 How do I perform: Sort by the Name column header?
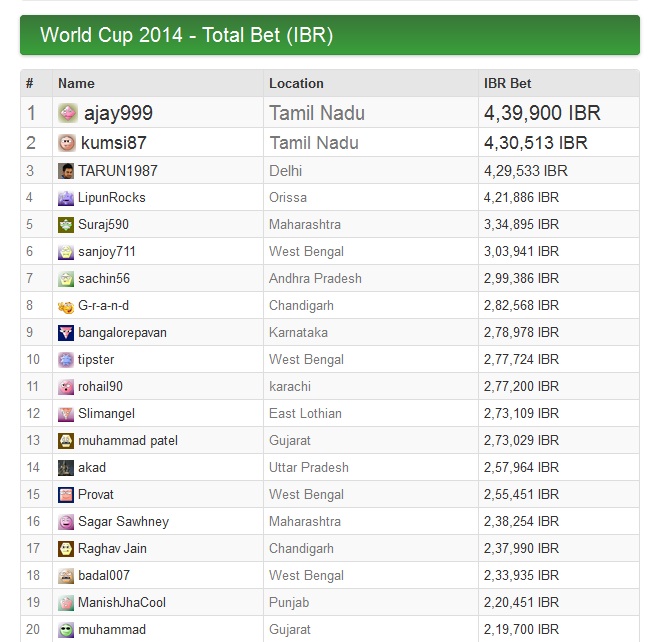76,83
